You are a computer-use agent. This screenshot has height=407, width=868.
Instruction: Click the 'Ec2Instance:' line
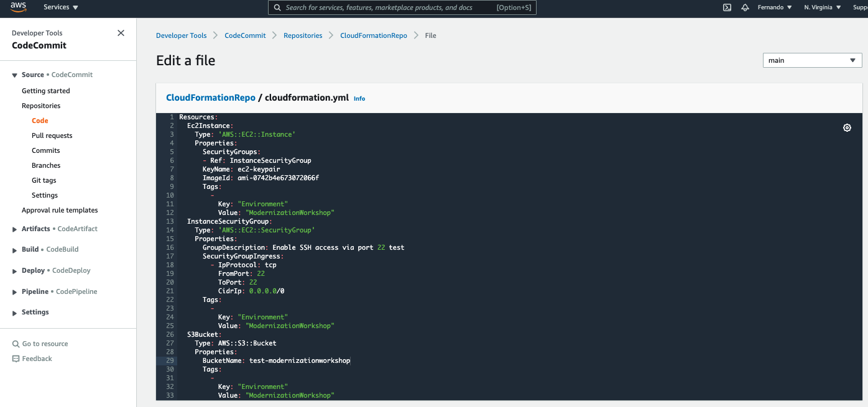coord(210,126)
